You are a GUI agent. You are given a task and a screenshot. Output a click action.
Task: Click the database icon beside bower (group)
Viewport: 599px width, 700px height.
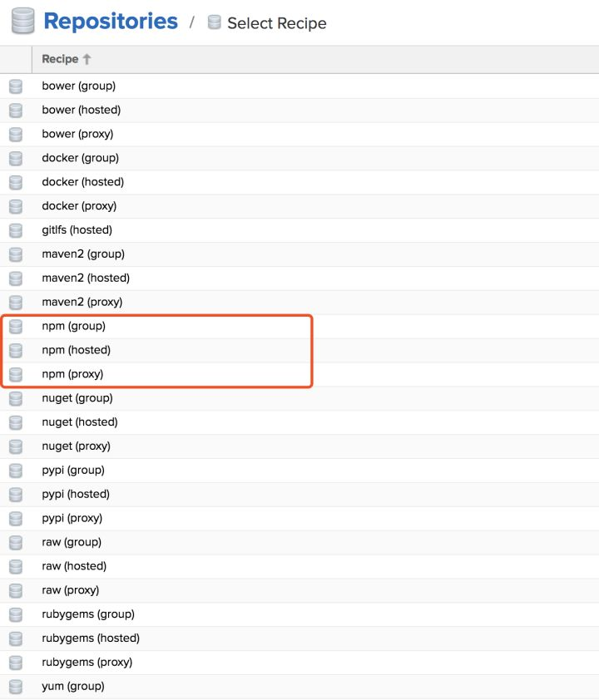coord(16,86)
